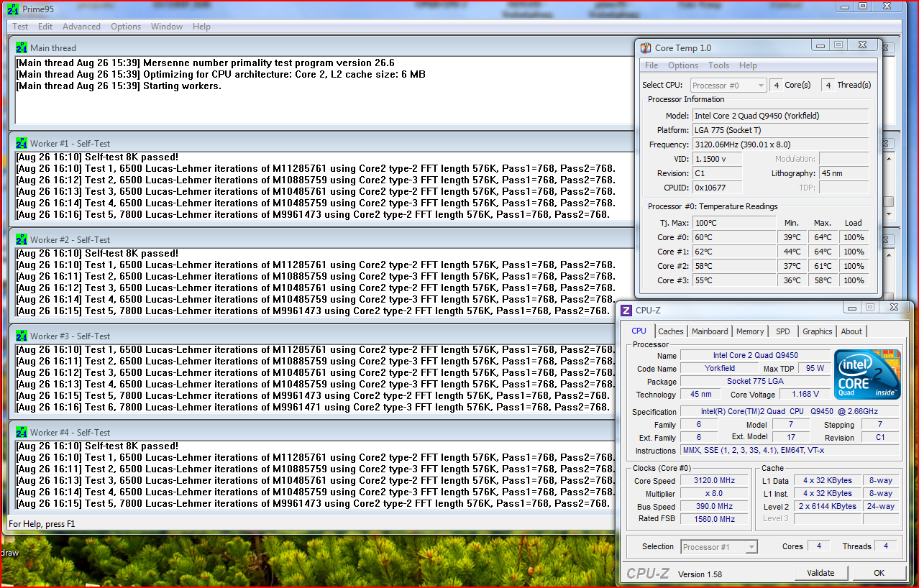Open the Edit menu in Prime95
Viewport: 919px width, 588px height.
coord(45,27)
